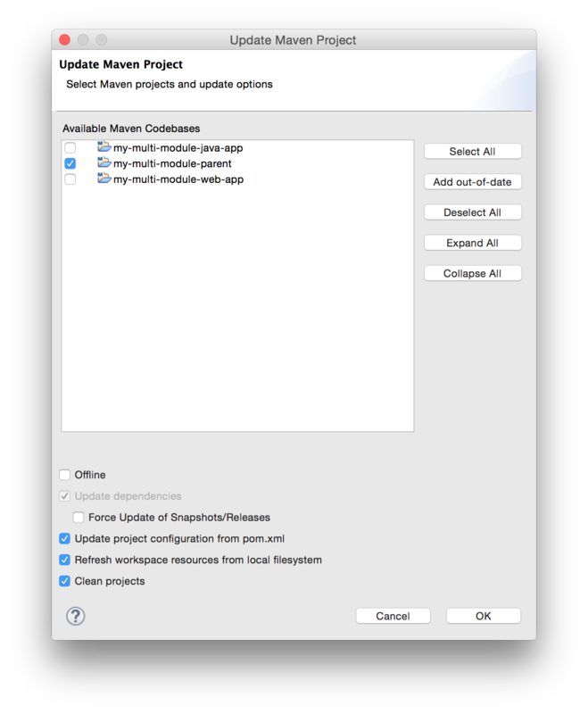Screen dimensions: 588x714
Task: Check the my-multi-module-java-app checkbox
Action: (70, 147)
